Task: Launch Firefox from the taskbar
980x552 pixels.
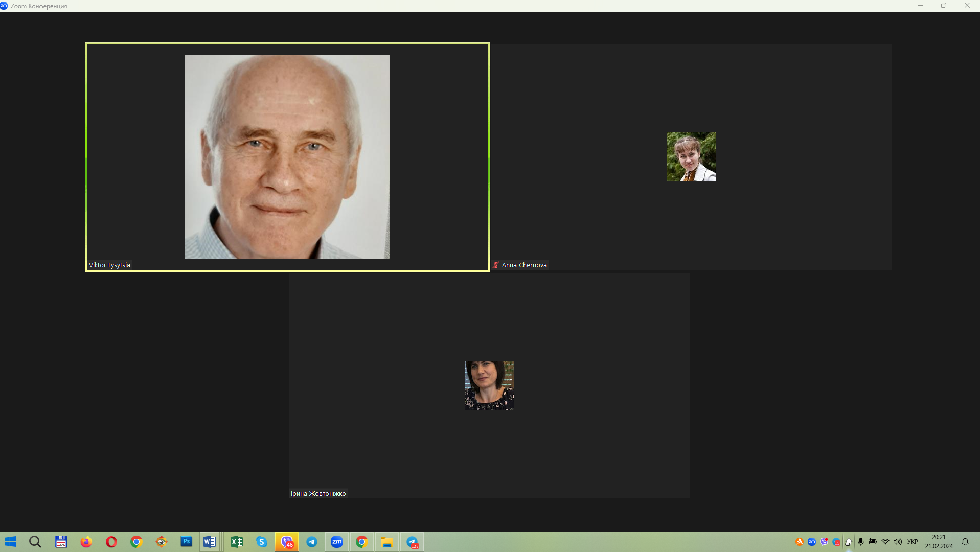Action: (86, 542)
